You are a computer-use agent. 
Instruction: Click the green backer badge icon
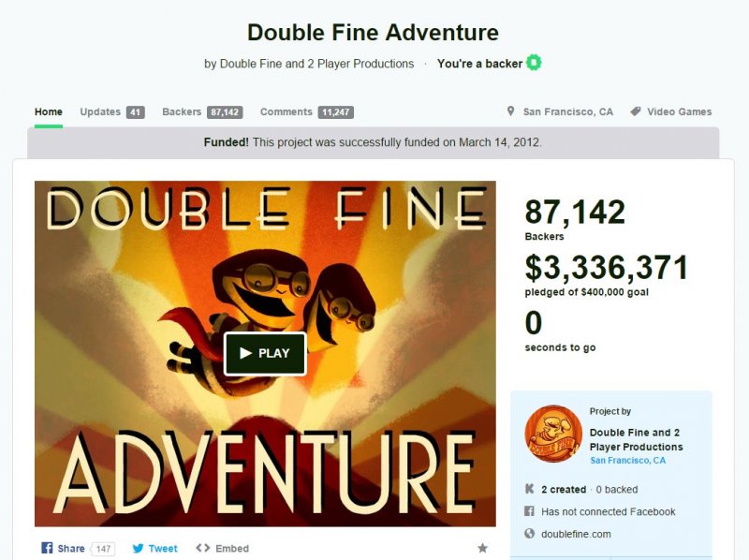click(x=534, y=63)
